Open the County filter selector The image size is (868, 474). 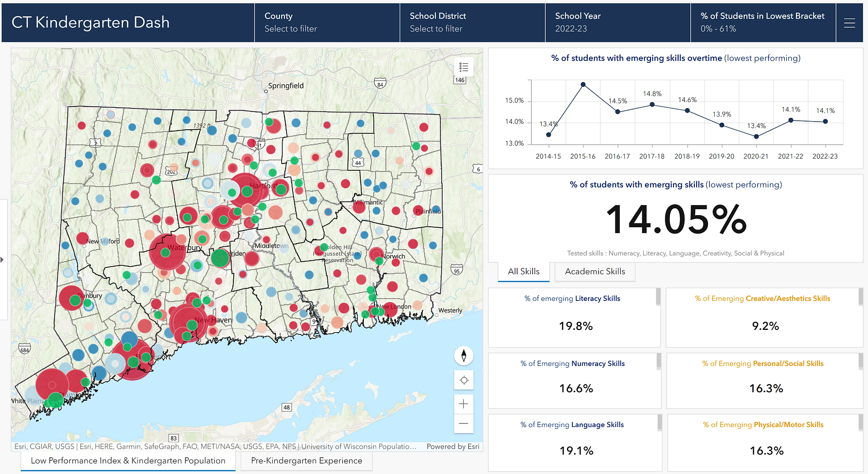point(327,23)
